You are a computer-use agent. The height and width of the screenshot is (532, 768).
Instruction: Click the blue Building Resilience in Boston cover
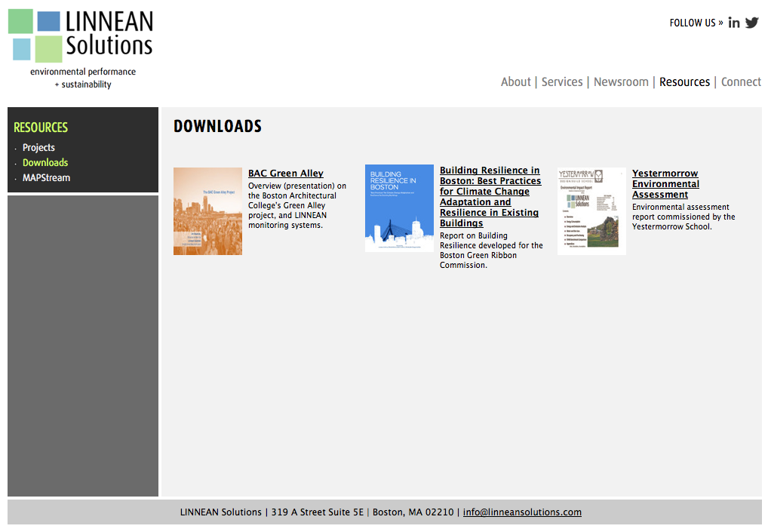coord(399,208)
